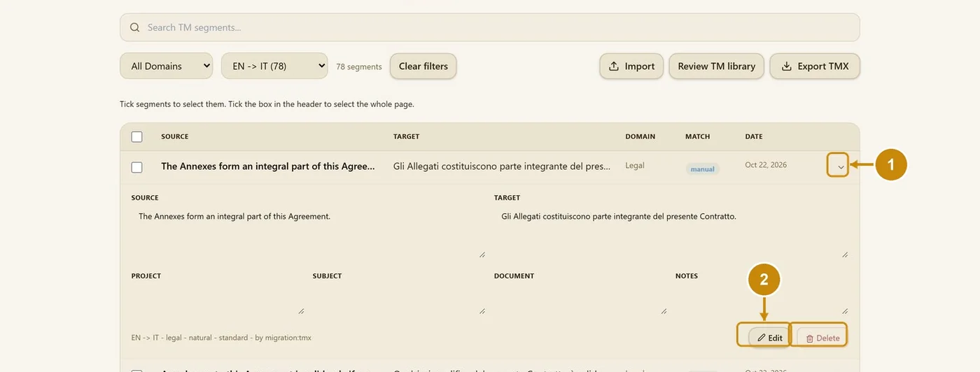Image resolution: width=980 pixels, height=372 pixels.
Task: Click the manual match badge
Action: 702,169
